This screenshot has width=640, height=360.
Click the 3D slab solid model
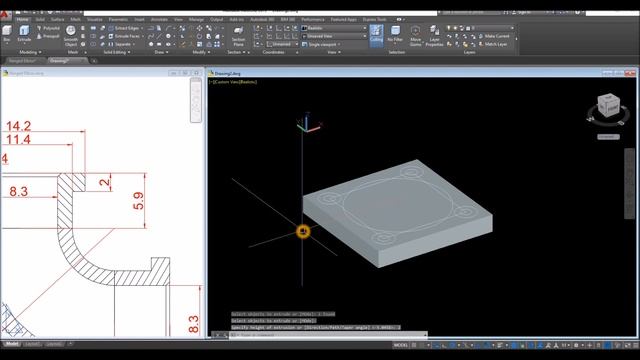coord(397,213)
